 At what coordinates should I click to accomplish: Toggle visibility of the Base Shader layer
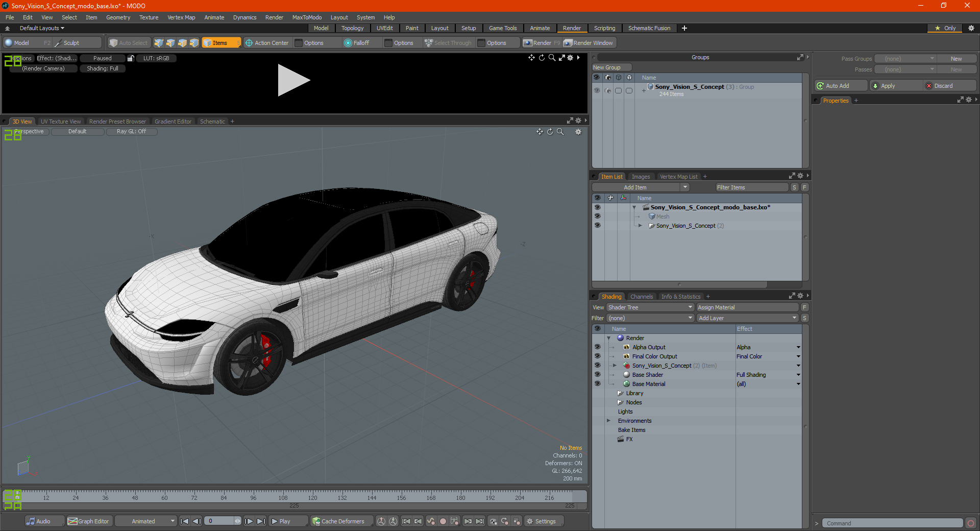[597, 375]
